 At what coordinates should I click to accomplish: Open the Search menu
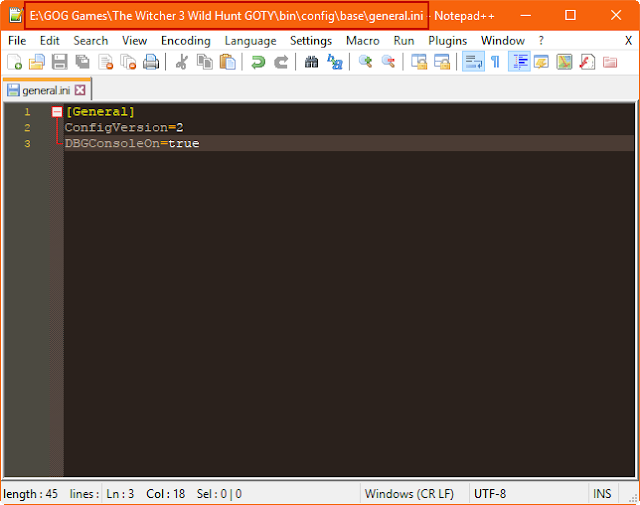(x=91, y=41)
